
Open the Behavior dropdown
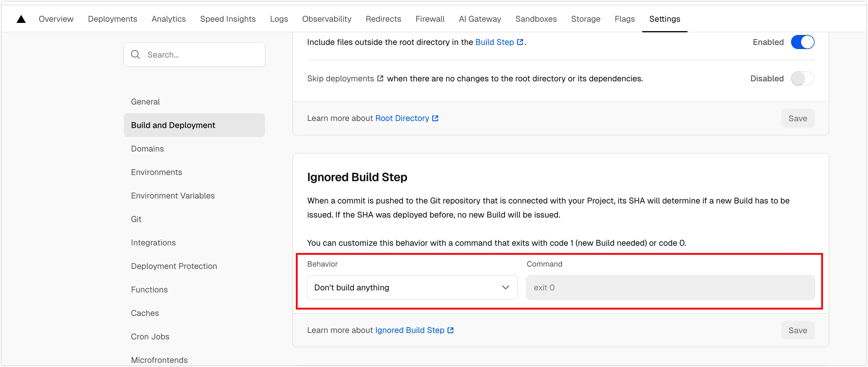tap(412, 287)
